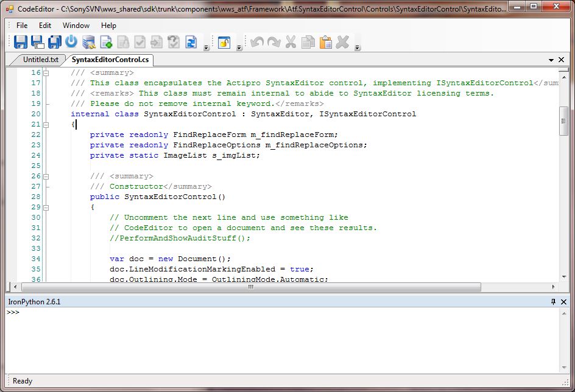Pin the IronPython panel with pushpin icon
This screenshot has height=392, width=575.
(x=553, y=301)
